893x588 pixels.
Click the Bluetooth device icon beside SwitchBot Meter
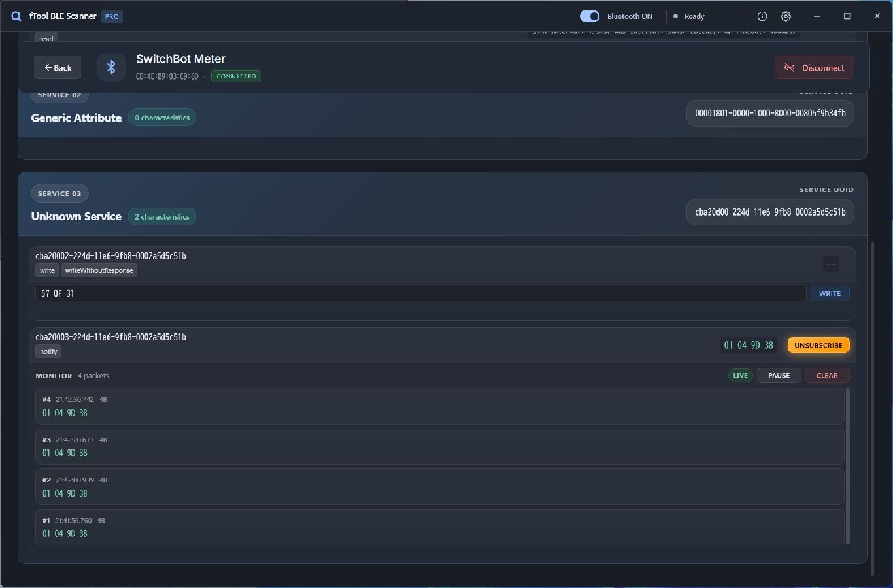coord(111,67)
